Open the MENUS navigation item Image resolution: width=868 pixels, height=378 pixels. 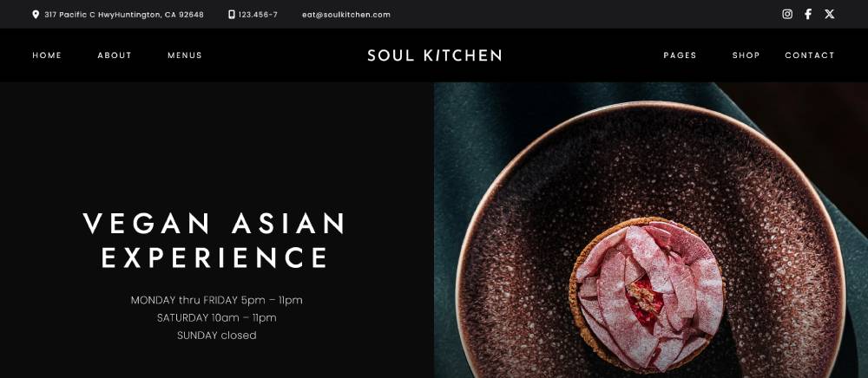point(185,55)
